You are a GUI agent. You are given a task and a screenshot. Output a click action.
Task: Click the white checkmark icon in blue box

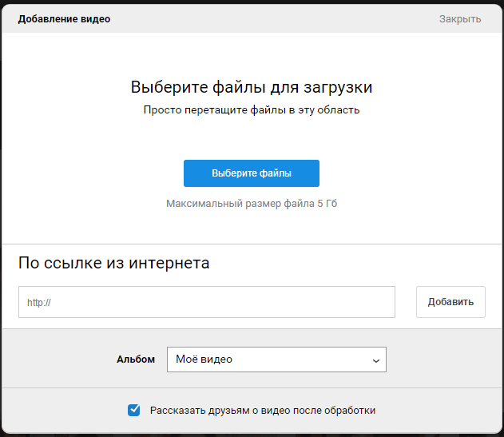[x=133, y=410]
